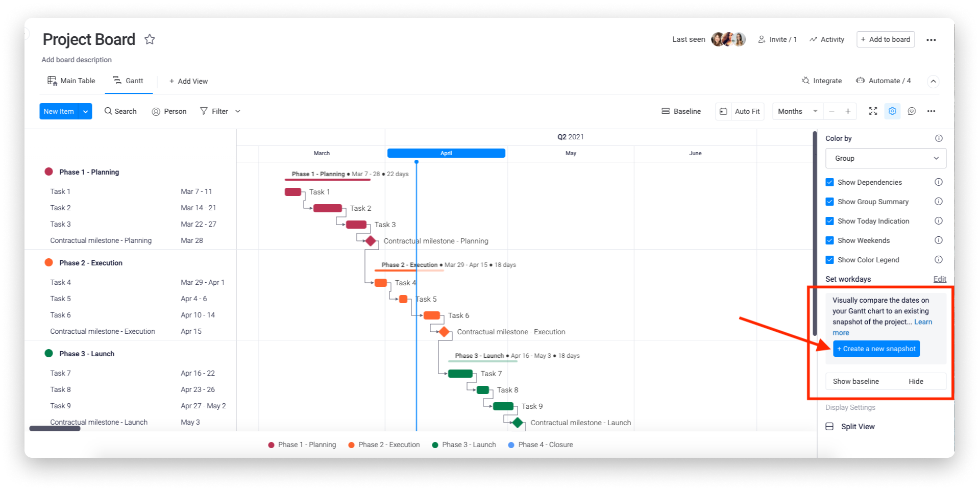Open the Activity log
Viewport: 980px width, 491px height.
827,39
